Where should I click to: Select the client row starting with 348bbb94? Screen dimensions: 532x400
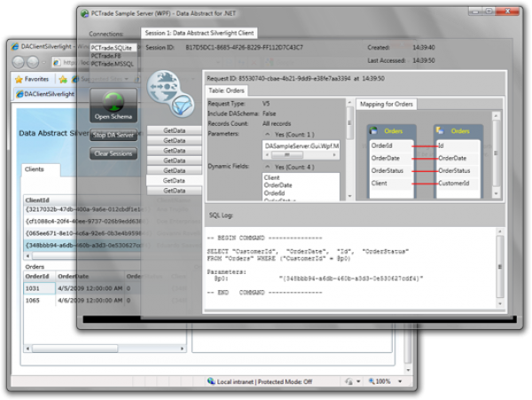coord(83,245)
